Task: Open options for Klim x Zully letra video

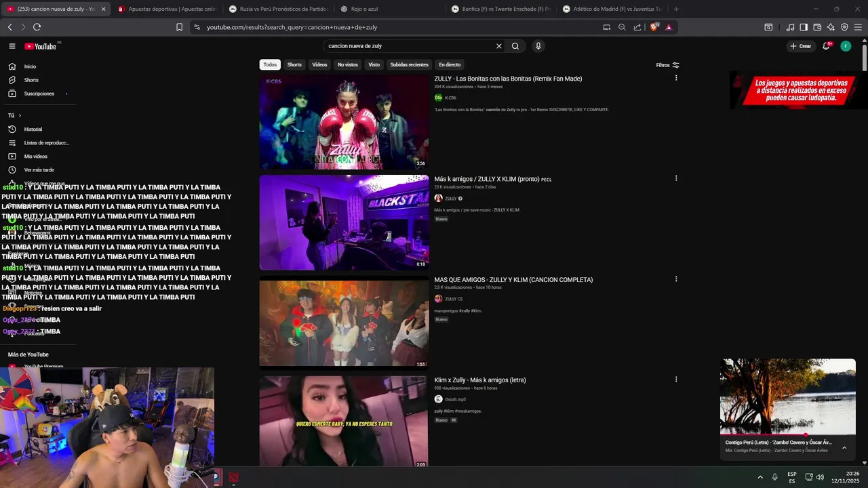Action: click(676, 379)
